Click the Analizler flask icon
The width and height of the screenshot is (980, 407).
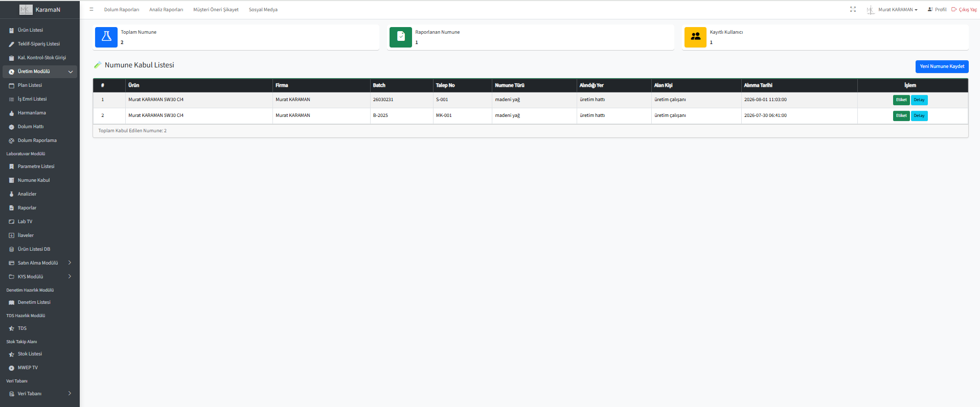point(12,195)
